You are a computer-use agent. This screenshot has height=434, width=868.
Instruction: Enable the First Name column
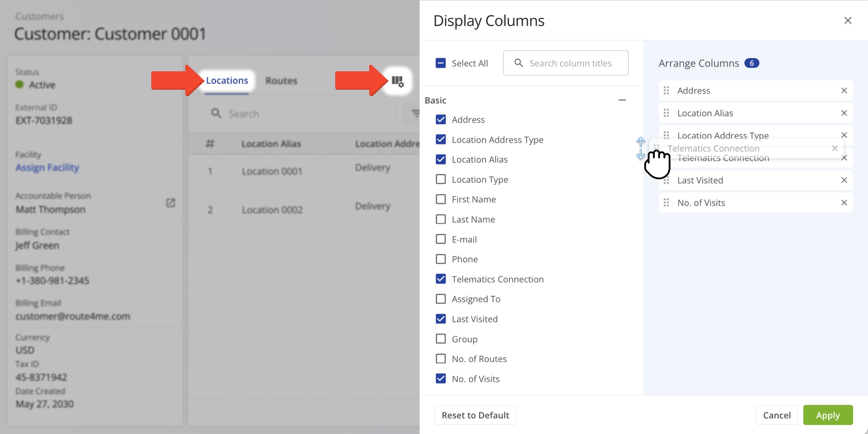coord(441,199)
